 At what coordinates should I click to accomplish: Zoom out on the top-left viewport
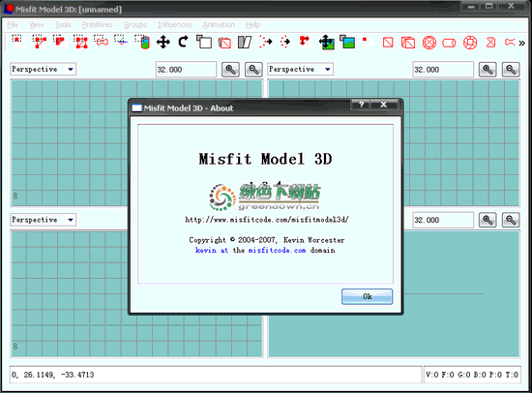pyautogui.click(x=253, y=70)
